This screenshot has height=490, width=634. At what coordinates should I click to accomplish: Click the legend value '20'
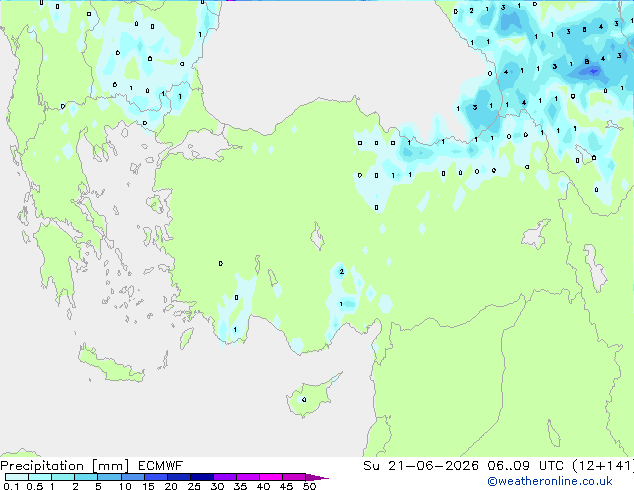[x=171, y=486]
